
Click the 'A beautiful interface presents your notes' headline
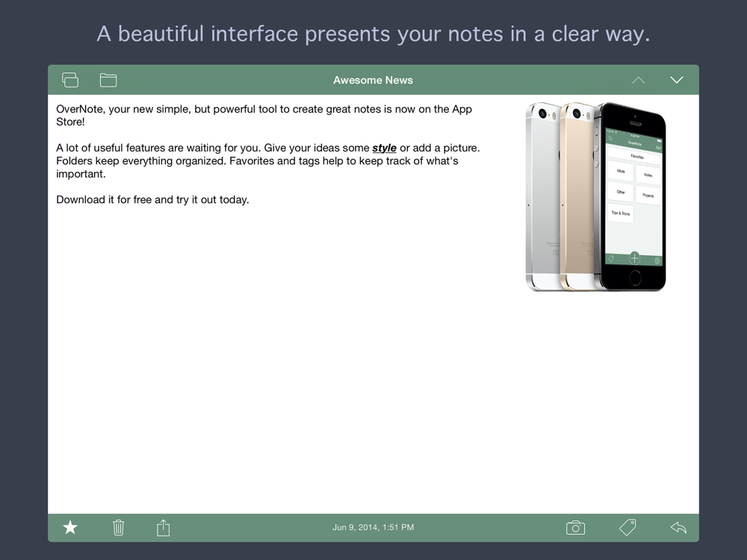coord(373,34)
